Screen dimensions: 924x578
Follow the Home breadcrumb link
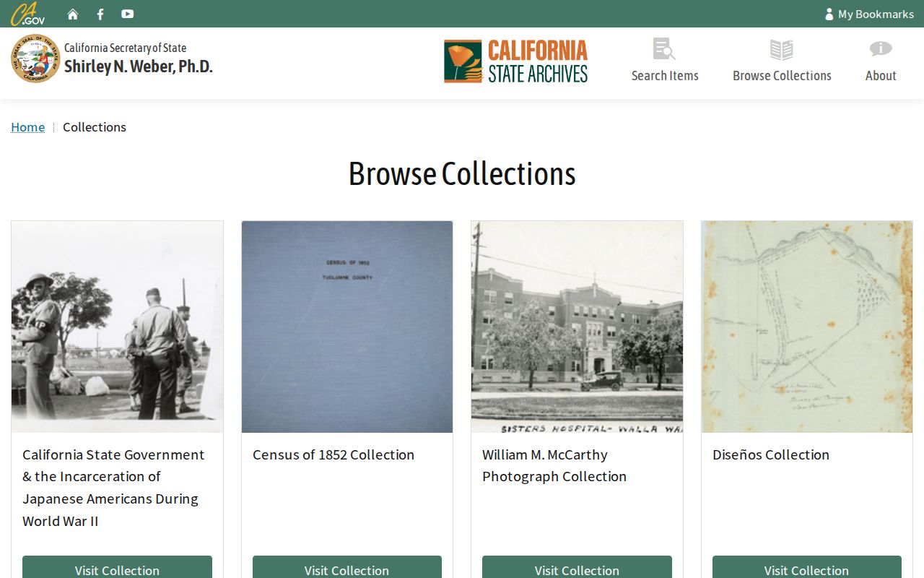click(28, 127)
